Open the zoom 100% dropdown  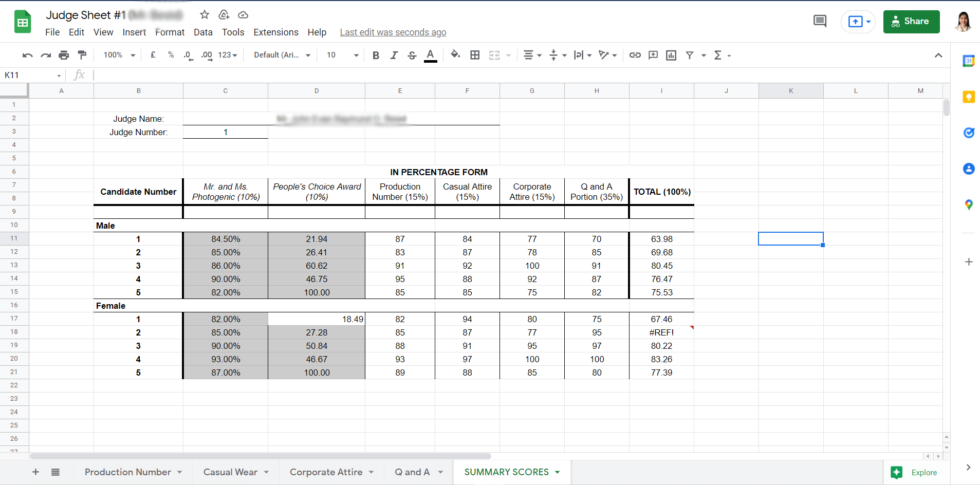click(x=119, y=55)
